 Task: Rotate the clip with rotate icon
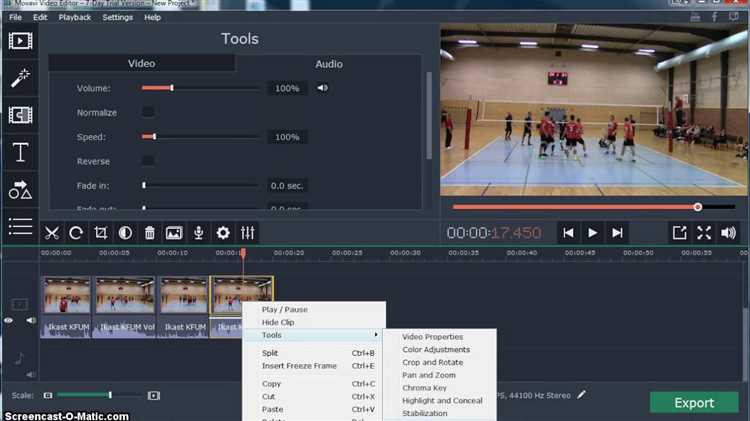coord(76,233)
